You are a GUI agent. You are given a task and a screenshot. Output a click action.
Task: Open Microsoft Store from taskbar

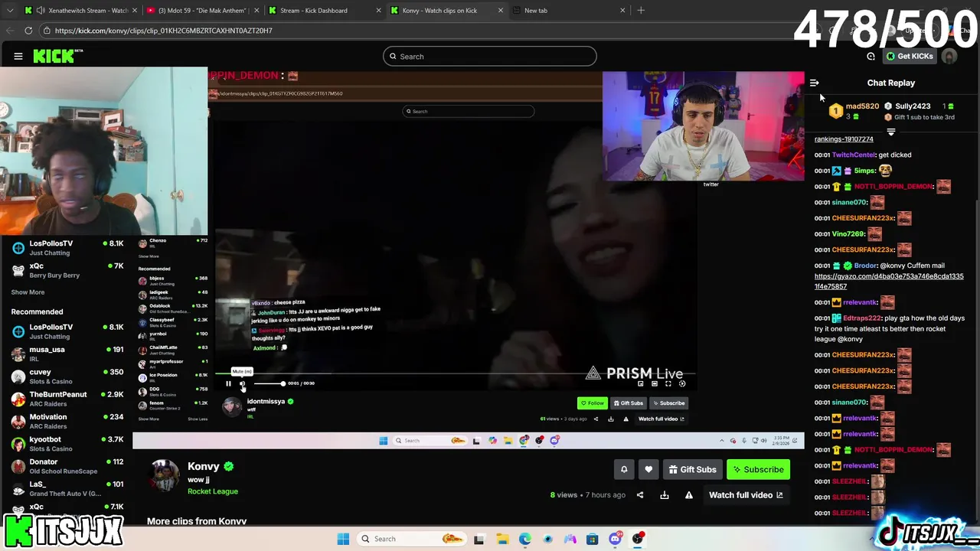[592, 539]
